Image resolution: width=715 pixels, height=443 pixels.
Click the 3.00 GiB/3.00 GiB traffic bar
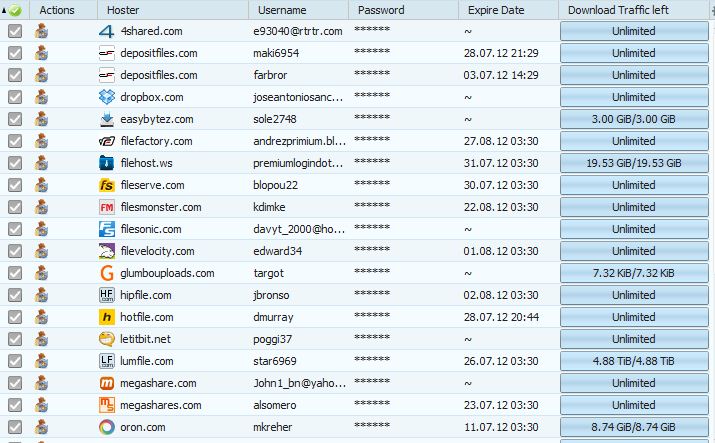[x=634, y=119]
